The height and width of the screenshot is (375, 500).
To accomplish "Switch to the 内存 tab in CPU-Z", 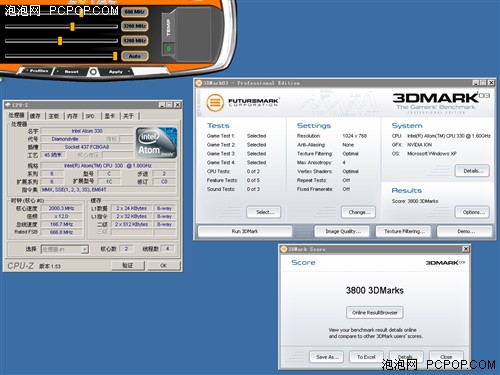I will (72, 116).
